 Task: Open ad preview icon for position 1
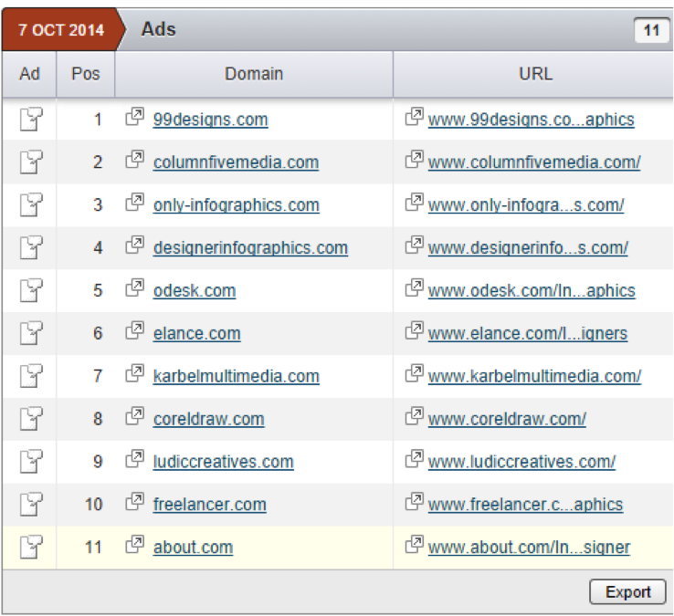[x=31, y=119]
